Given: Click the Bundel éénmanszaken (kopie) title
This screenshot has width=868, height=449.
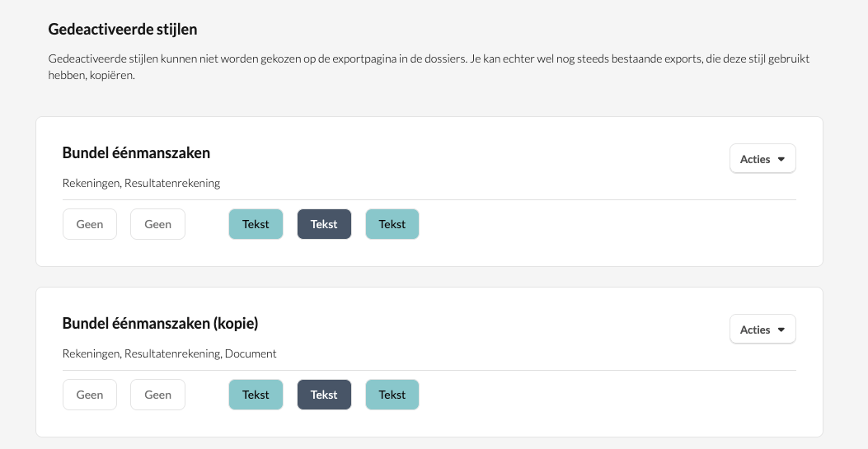Looking at the screenshot, I should click(x=160, y=324).
